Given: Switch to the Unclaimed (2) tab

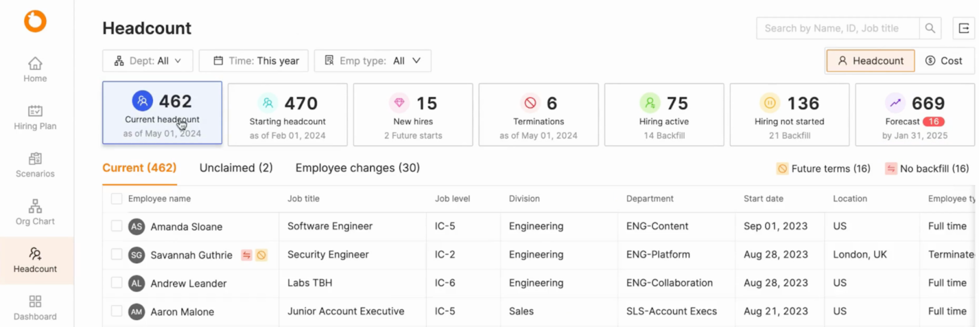Looking at the screenshot, I should 236,168.
